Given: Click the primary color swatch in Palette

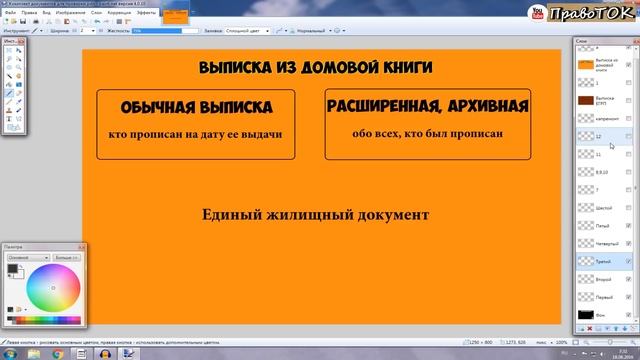Looking at the screenshot, I should (12, 269).
